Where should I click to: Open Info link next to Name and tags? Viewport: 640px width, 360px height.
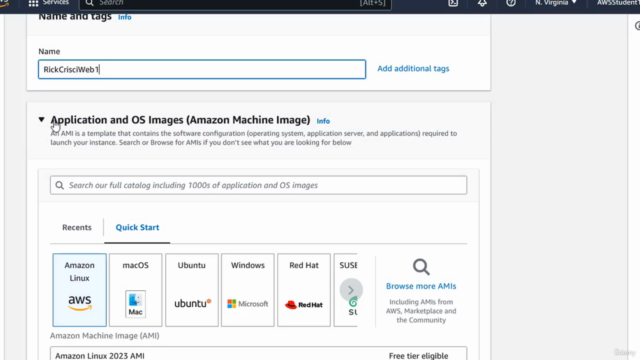point(124,17)
